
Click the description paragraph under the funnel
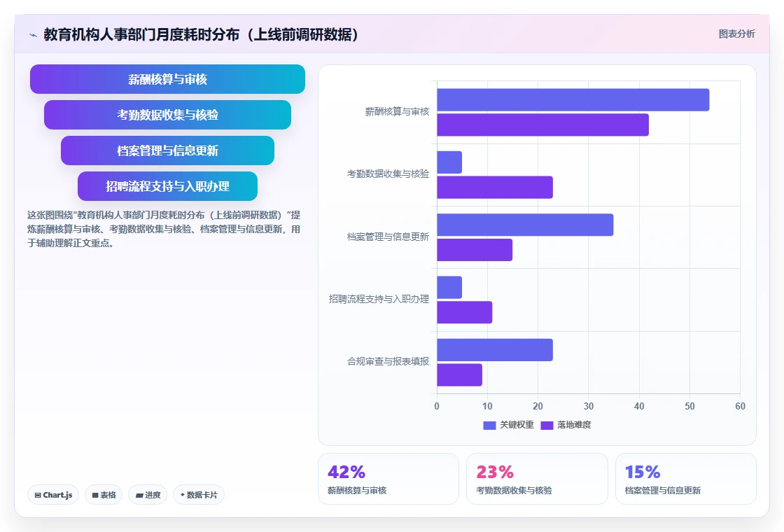(x=164, y=229)
